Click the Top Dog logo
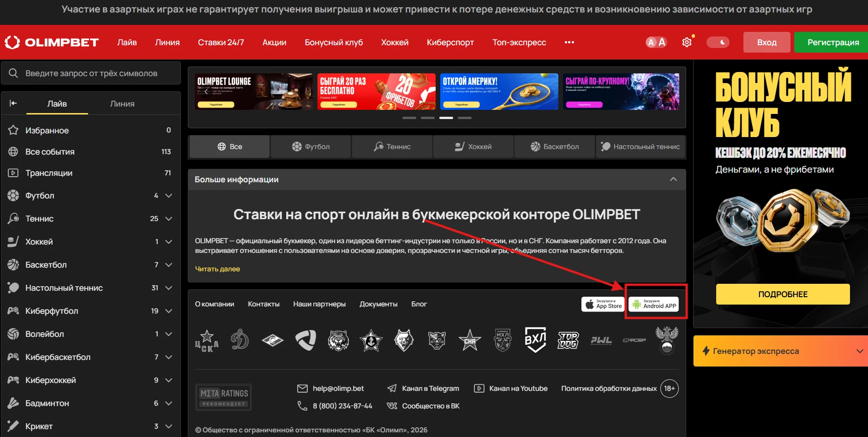Image resolution: width=868 pixels, height=437 pixels. 568,341
